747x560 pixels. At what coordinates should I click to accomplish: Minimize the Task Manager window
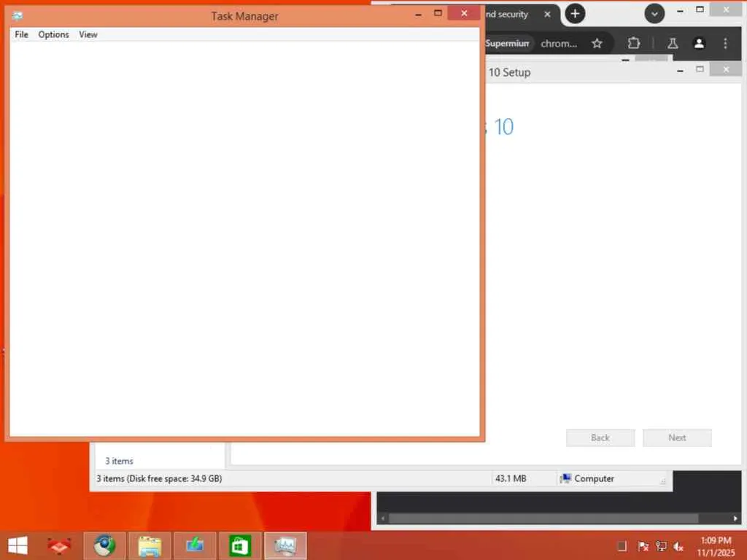pos(418,15)
